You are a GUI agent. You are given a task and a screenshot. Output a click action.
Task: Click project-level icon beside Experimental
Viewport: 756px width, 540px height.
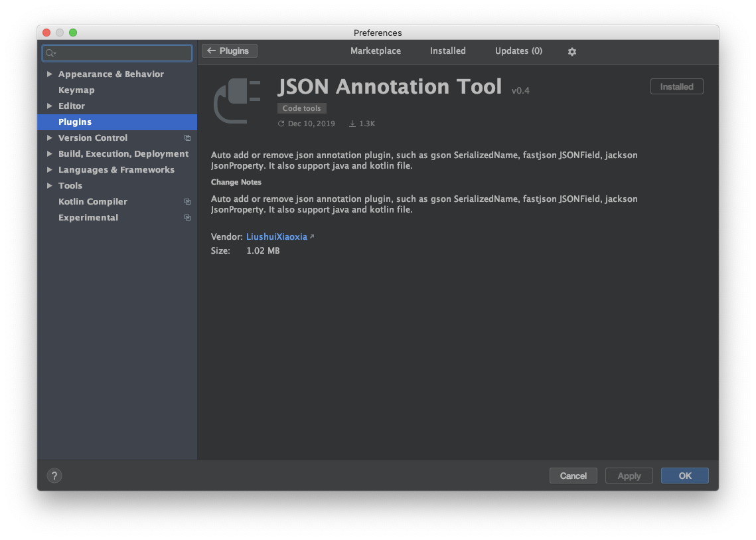188,218
